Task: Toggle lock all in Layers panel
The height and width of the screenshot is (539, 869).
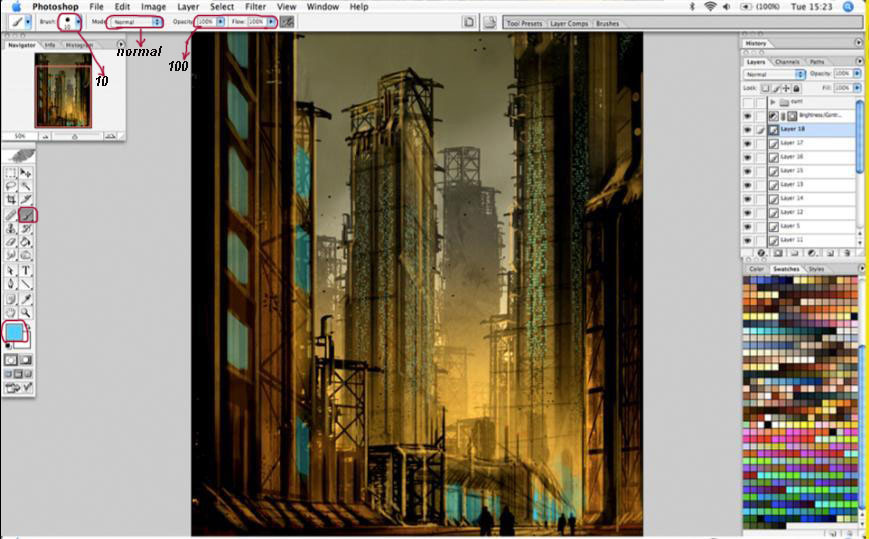Action: [x=796, y=88]
